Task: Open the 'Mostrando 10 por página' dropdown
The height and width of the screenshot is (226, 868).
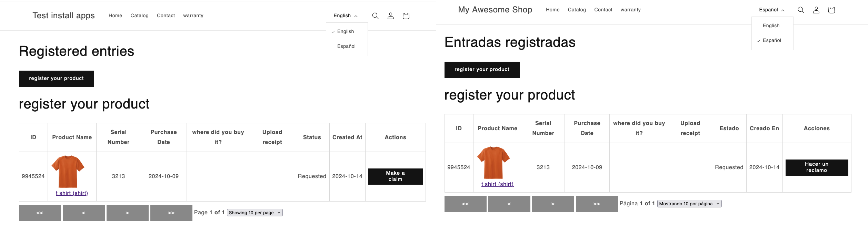Action: coord(689,204)
